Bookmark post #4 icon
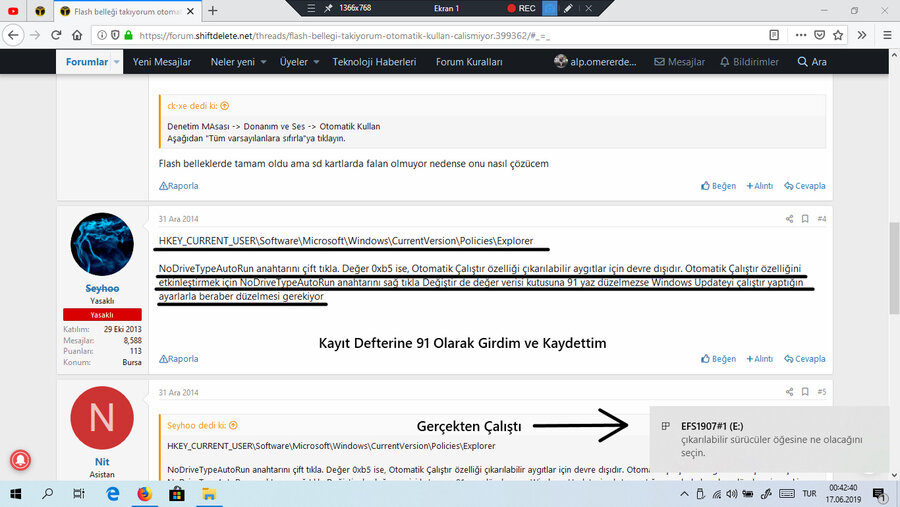This screenshot has width=900, height=507. pyautogui.click(x=805, y=219)
